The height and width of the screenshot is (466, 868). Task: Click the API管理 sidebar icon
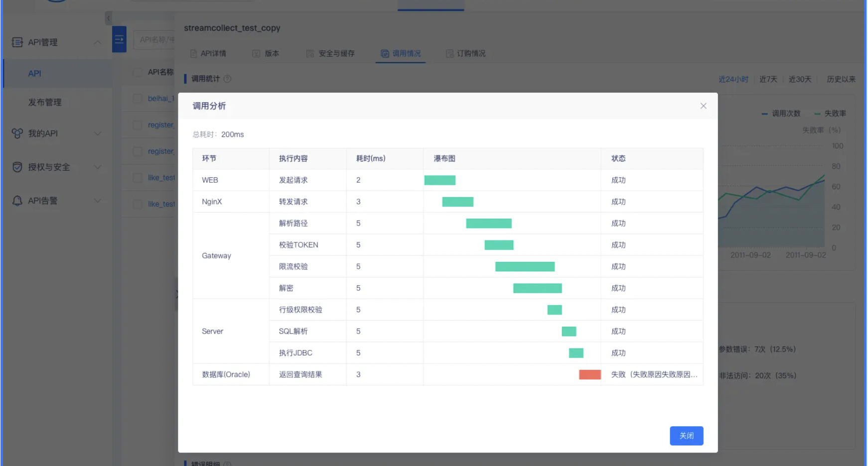click(x=17, y=42)
